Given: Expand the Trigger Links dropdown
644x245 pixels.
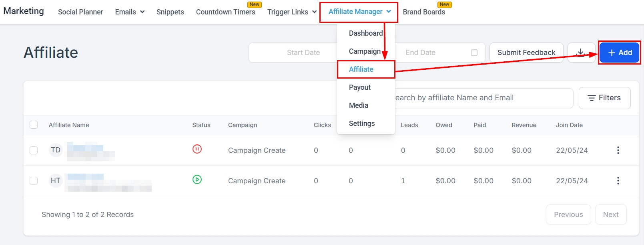Looking at the screenshot, I should (x=292, y=12).
